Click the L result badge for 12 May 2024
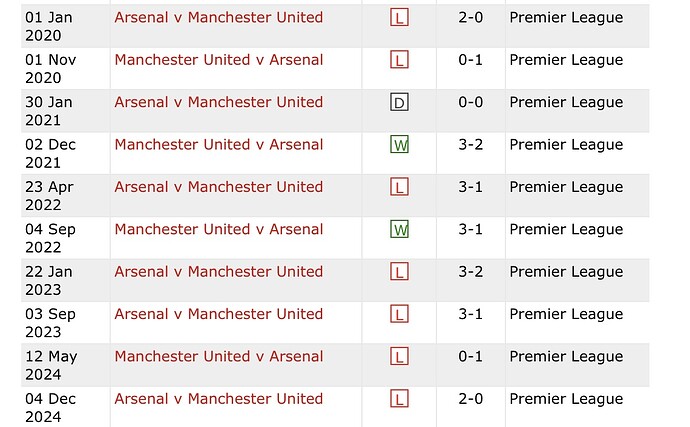 (399, 356)
